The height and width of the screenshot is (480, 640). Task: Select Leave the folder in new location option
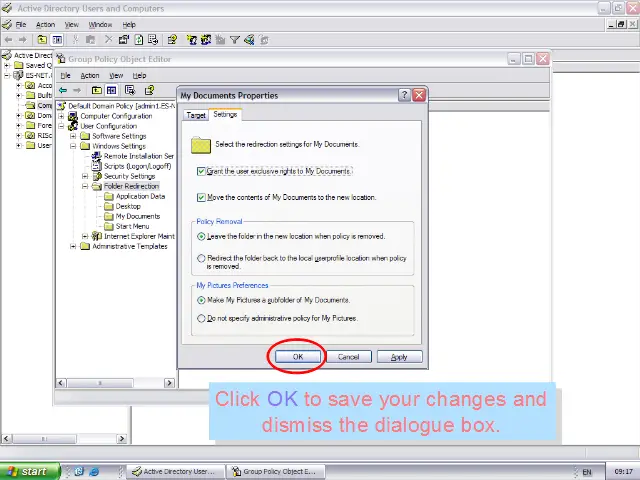pyautogui.click(x=201, y=236)
